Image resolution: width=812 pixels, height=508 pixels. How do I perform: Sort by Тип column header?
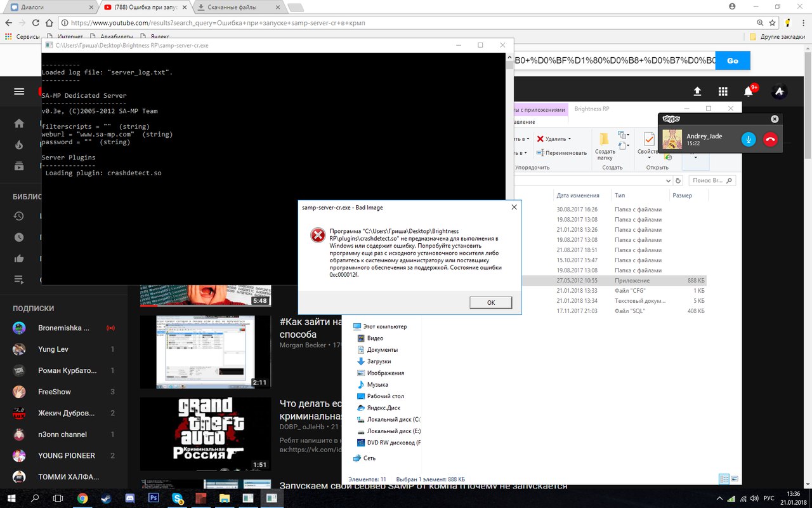tap(620, 196)
